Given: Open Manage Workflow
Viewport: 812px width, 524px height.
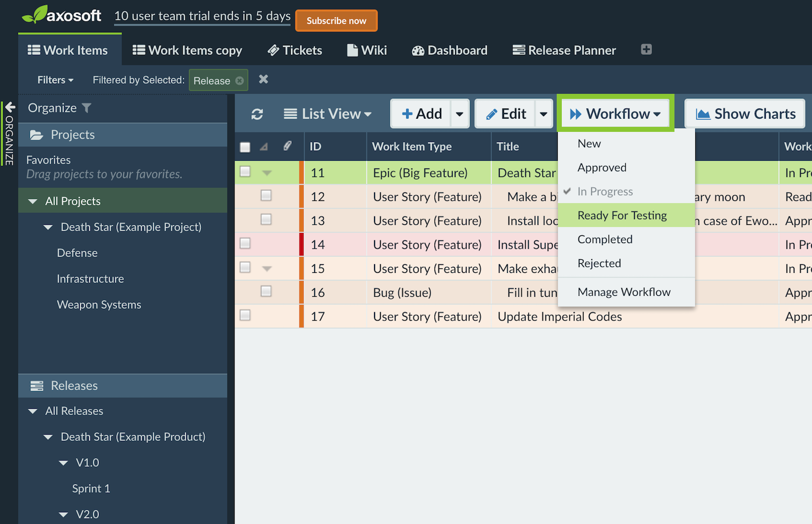Looking at the screenshot, I should point(624,292).
